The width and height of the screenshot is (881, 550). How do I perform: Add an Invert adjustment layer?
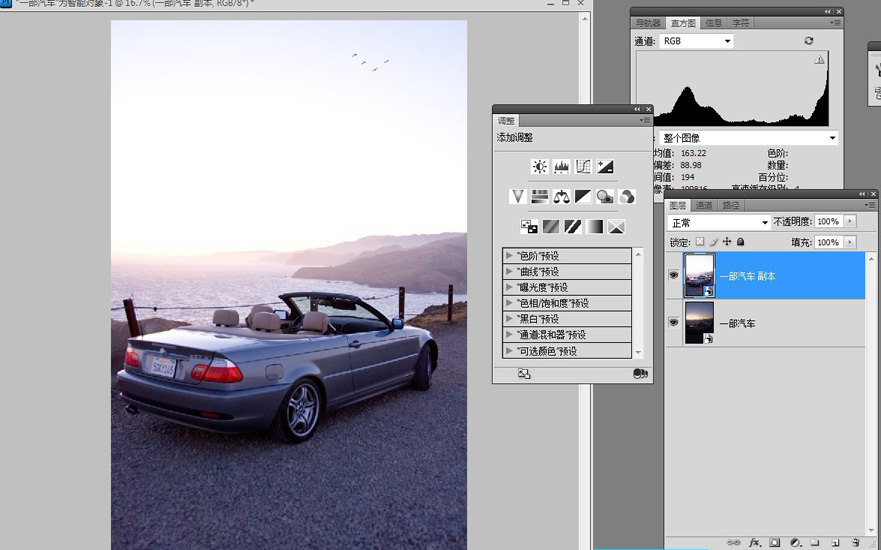pos(529,226)
